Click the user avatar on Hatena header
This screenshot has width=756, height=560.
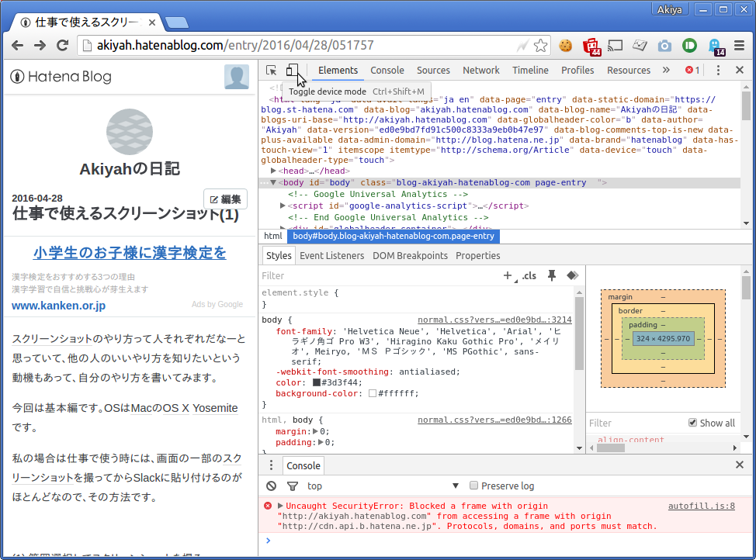click(x=237, y=77)
